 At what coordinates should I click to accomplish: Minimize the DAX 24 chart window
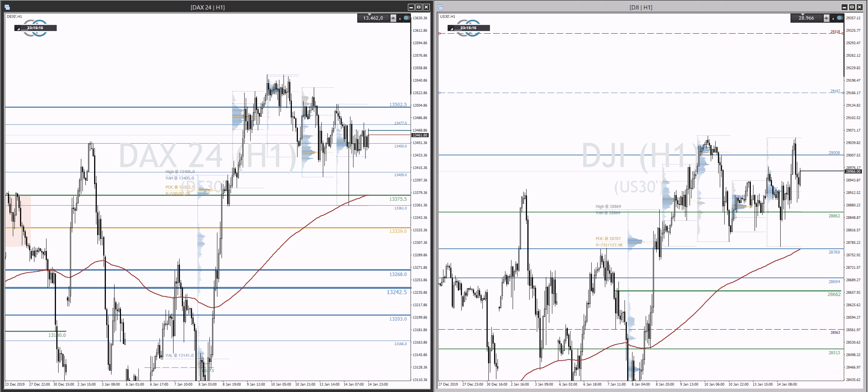click(x=411, y=7)
